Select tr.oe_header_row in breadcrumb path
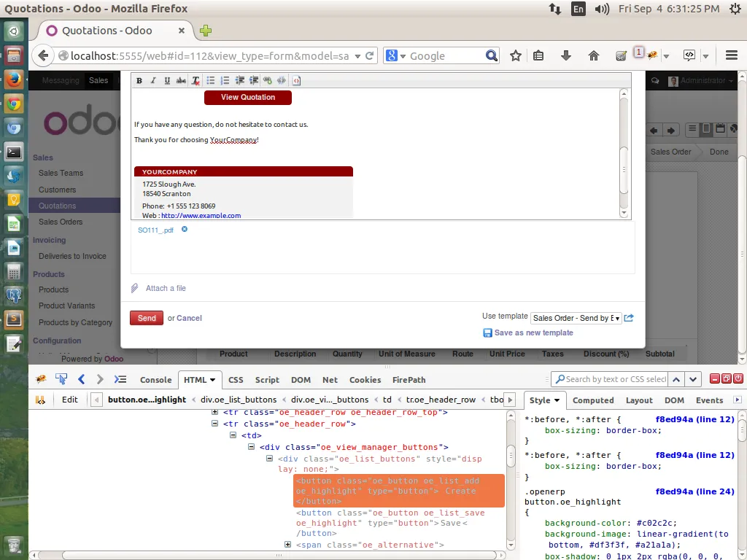Image resolution: width=747 pixels, height=560 pixels. (441, 400)
